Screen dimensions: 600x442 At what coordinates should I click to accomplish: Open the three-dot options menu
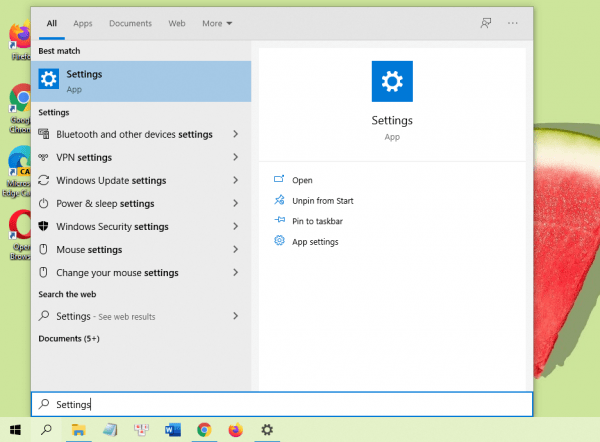click(513, 22)
